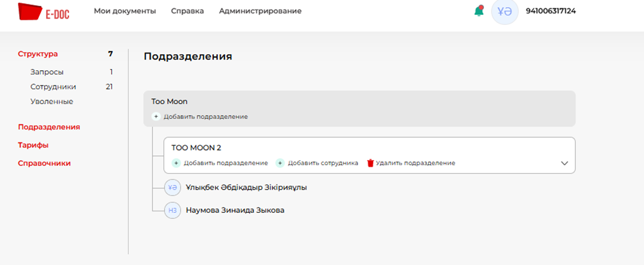Click avatar of Ұлықбек Әбдіқадыр Зікірияұлы

[x=172, y=188]
